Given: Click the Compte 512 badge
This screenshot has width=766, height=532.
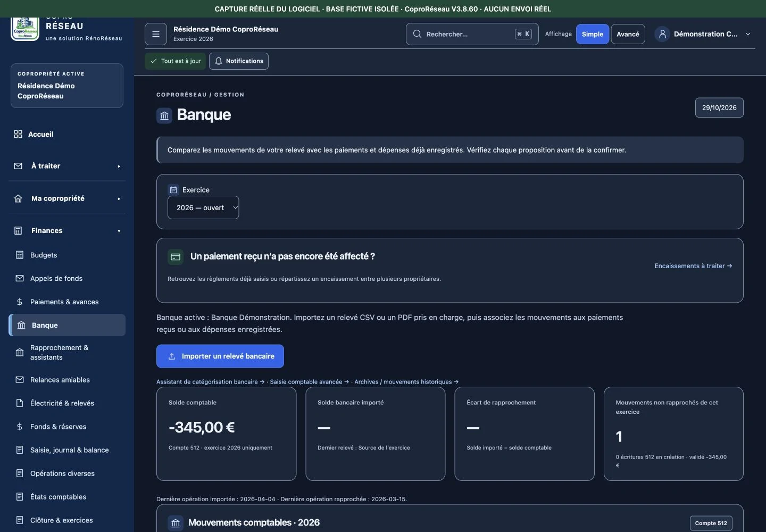Looking at the screenshot, I should (711, 523).
